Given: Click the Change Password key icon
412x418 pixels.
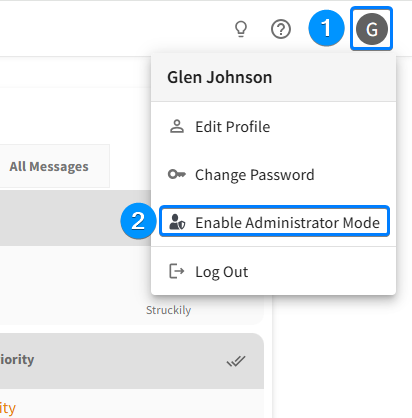Looking at the screenshot, I should click(x=177, y=174).
